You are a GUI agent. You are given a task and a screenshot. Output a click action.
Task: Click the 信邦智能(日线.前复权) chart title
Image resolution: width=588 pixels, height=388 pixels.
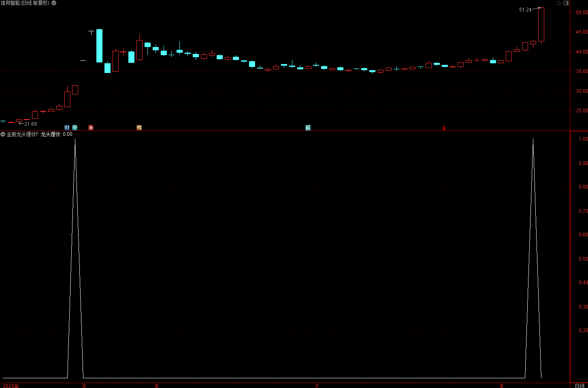point(25,3)
